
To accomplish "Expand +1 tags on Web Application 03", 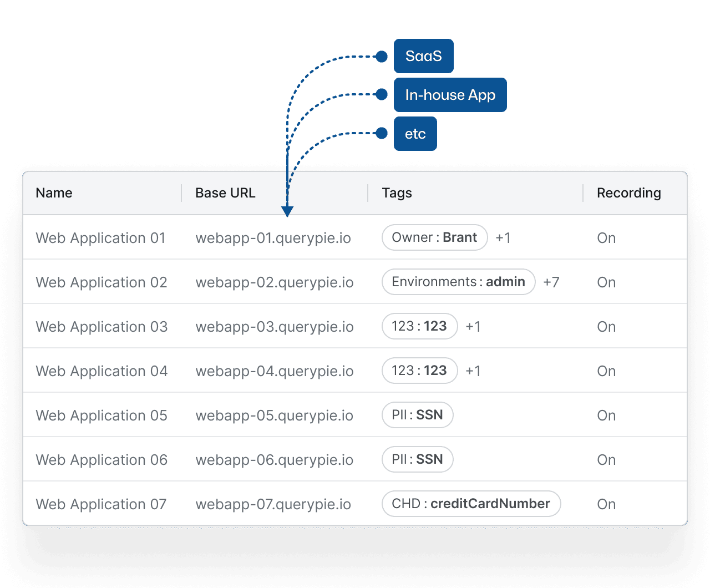I will pyautogui.click(x=473, y=327).
